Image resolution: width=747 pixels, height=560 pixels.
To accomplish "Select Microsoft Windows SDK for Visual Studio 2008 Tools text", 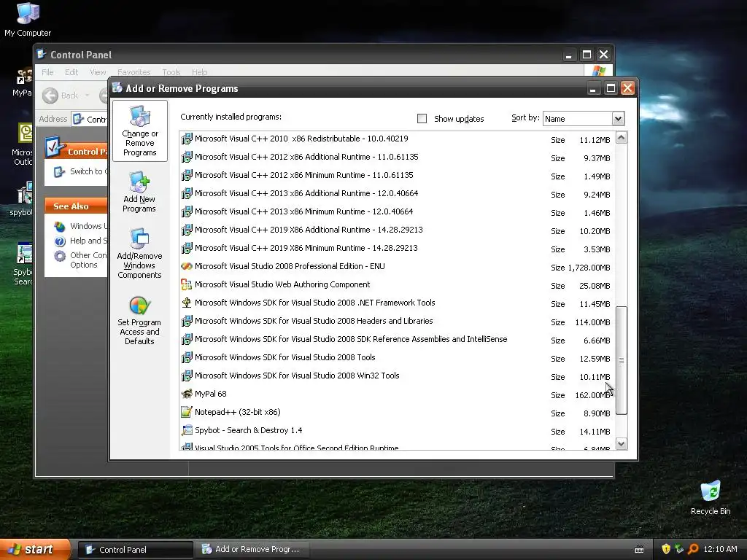I will [x=285, y=357].
